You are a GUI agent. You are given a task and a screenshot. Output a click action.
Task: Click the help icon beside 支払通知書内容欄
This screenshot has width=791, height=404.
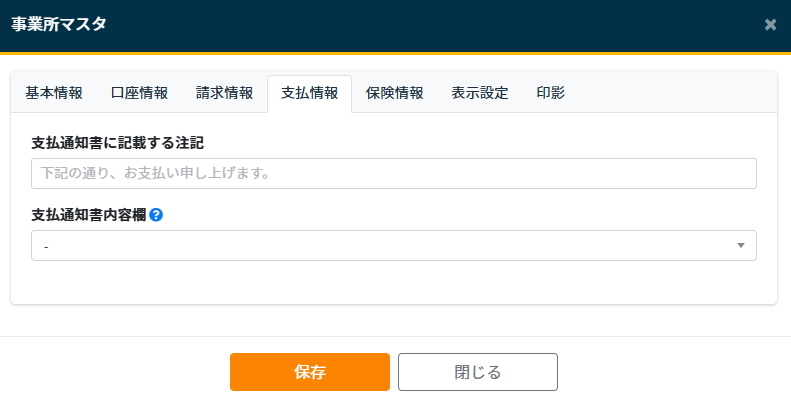(x=156, y=215)
